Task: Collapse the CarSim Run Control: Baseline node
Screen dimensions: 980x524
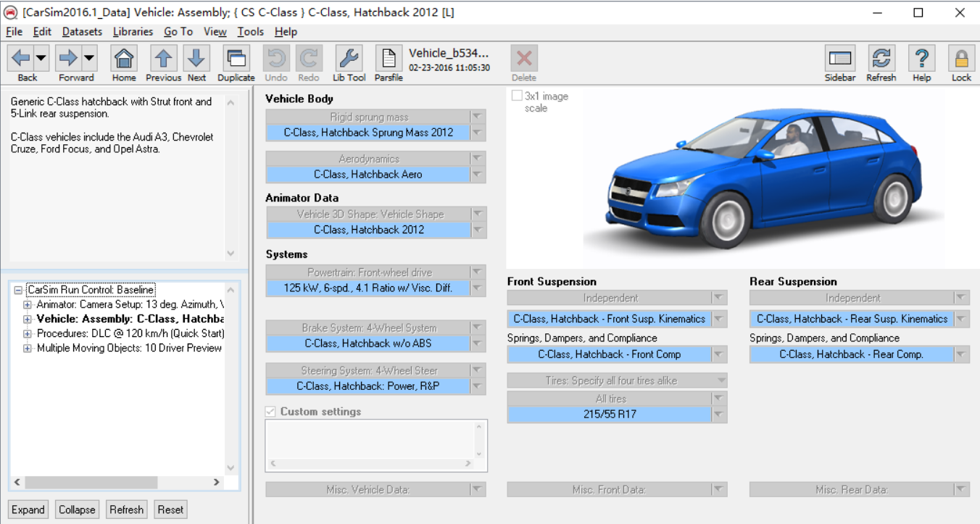Action: pyautogui.click(x=18, y=290)
